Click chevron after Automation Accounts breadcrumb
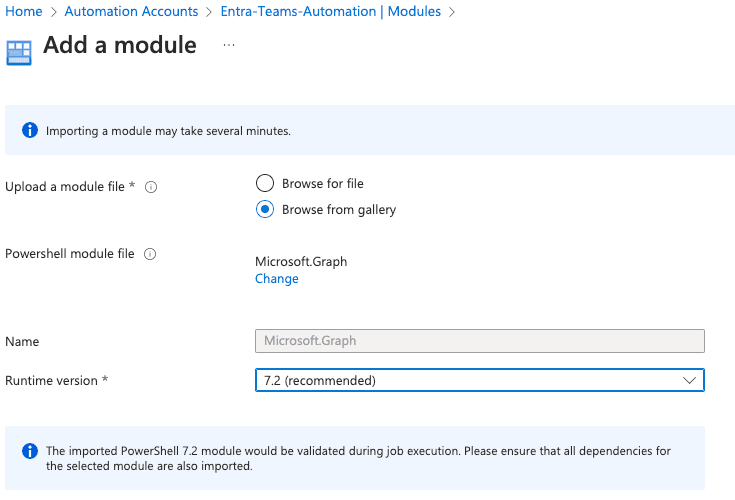 pos(209,12)
